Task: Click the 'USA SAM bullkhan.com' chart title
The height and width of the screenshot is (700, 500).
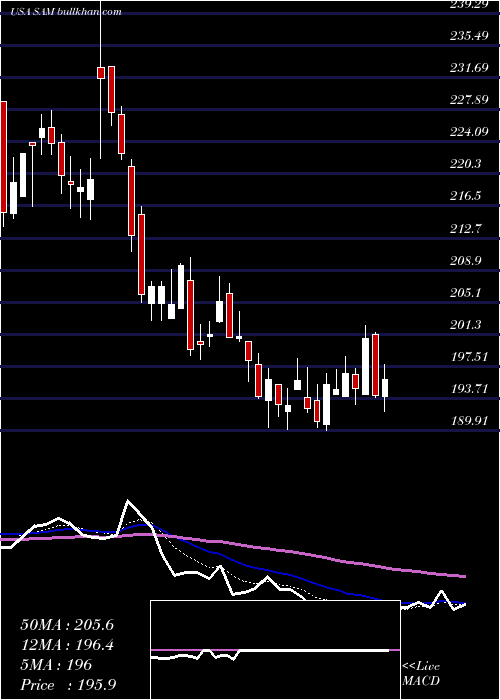Action: pyautogui.click(x=66, y=12)
